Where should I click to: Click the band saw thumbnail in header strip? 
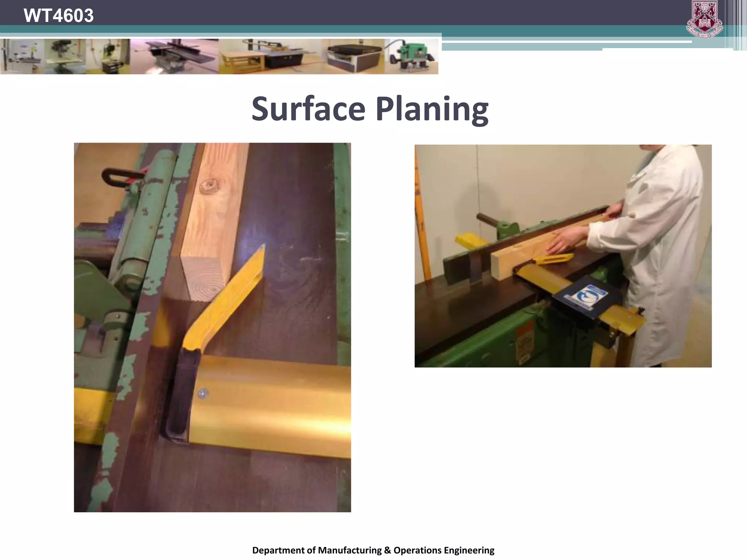[x=22, y=57]
